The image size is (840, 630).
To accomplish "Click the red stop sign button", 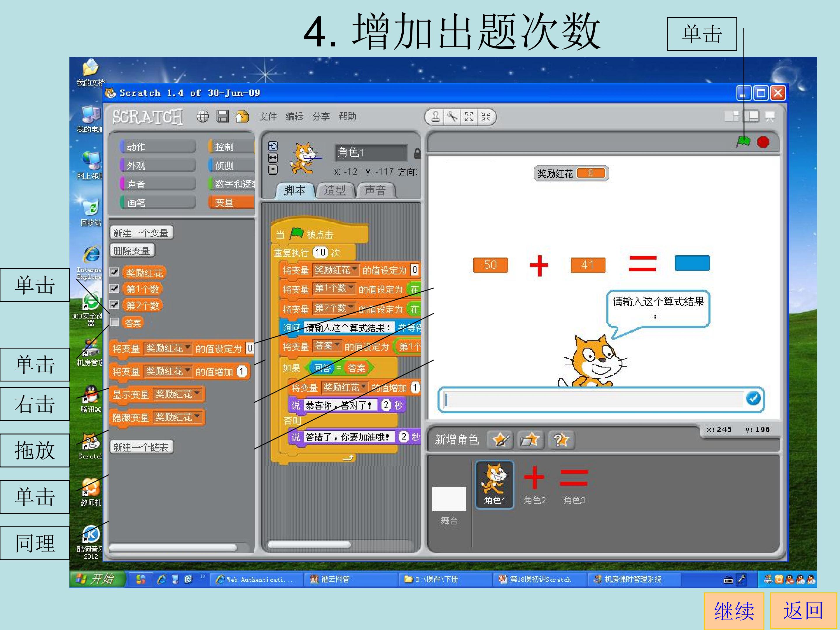I will click(x=763, y=142).
